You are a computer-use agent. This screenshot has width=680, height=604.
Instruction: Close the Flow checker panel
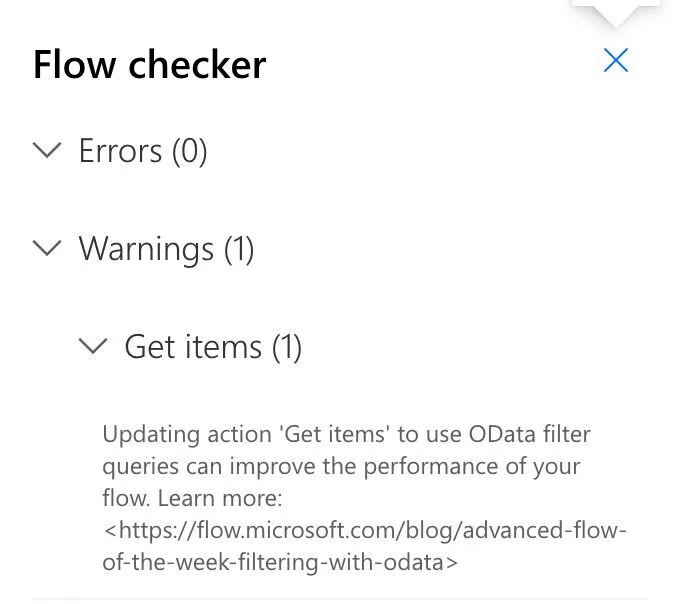pyautogui.click(x=616, y=61)
